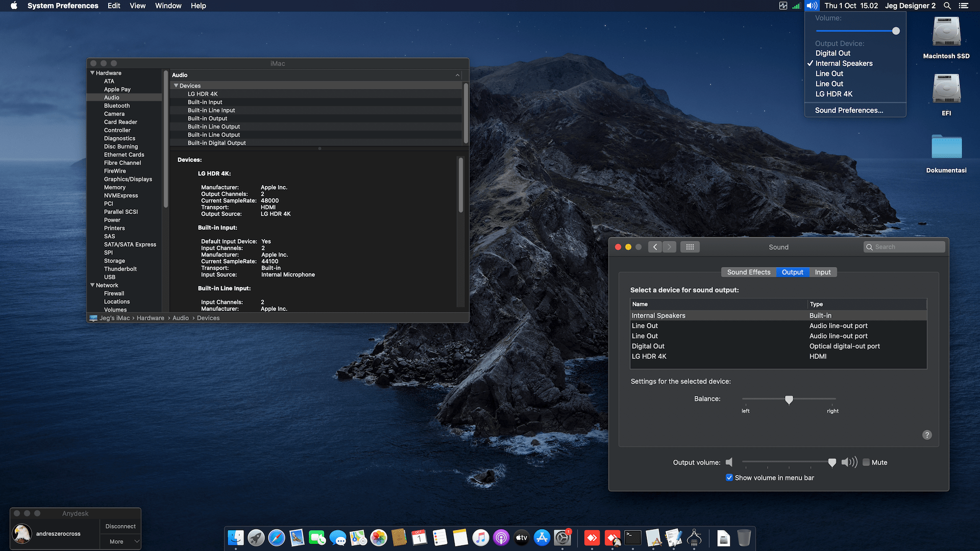Open the App Store from the Dock
Image resolution: width=980 pixels, height=551 pixels.
tap(542, 538)
